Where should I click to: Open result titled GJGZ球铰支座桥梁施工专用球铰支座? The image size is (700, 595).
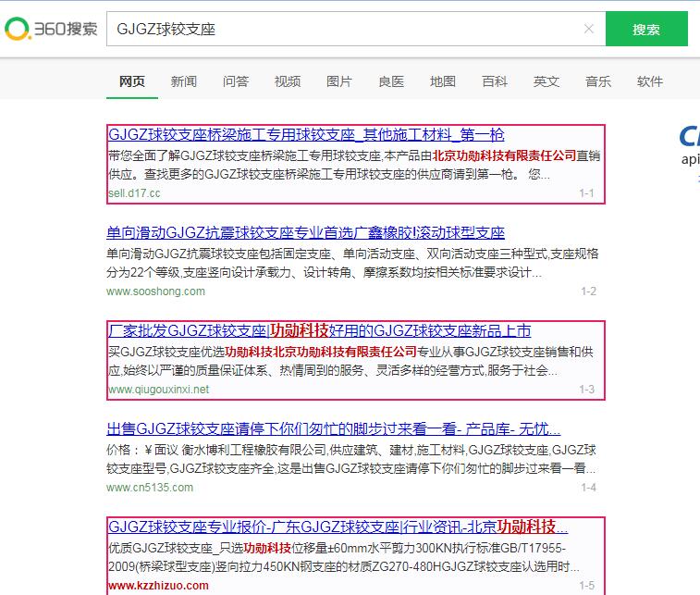pyautogui.click(x=306, y=135)
